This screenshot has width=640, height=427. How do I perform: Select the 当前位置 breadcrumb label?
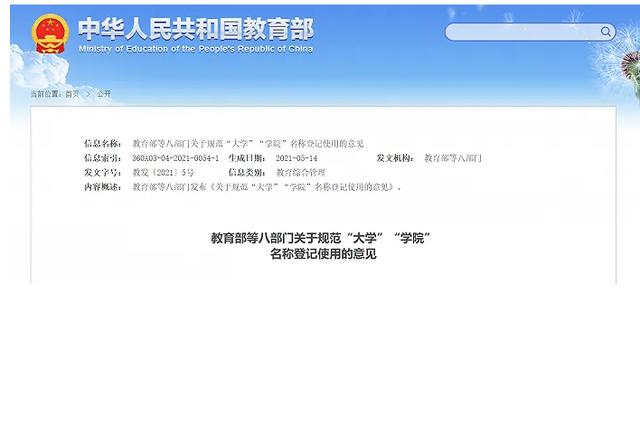(x=47, y=94)
